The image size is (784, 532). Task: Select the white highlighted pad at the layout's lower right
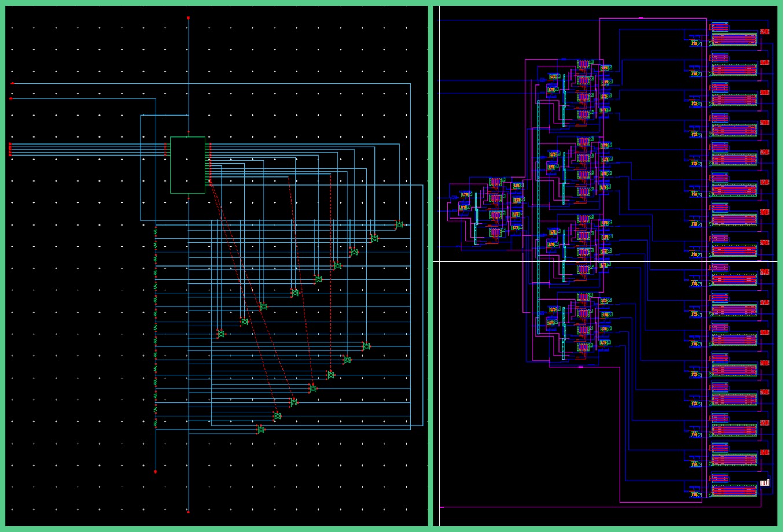[x=764, y=483]
